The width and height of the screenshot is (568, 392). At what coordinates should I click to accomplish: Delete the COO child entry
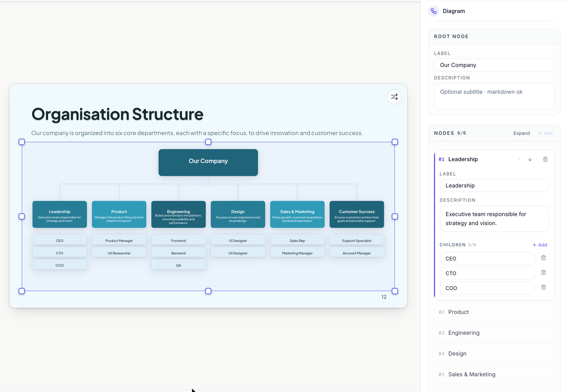tap(543, 287)
